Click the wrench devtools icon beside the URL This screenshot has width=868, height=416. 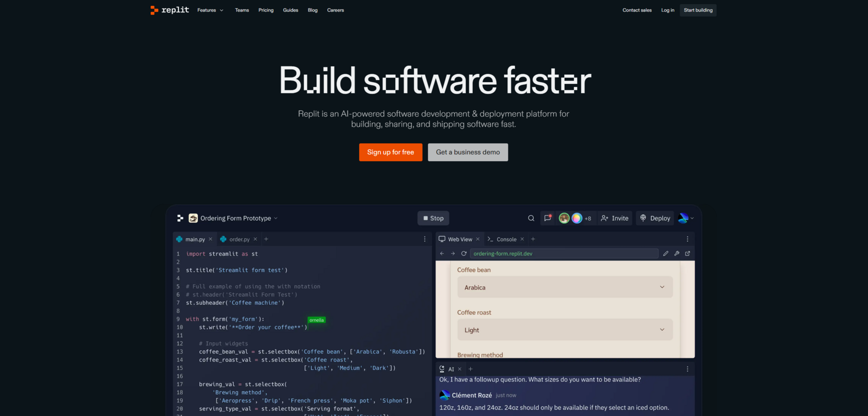click(677, 254)
